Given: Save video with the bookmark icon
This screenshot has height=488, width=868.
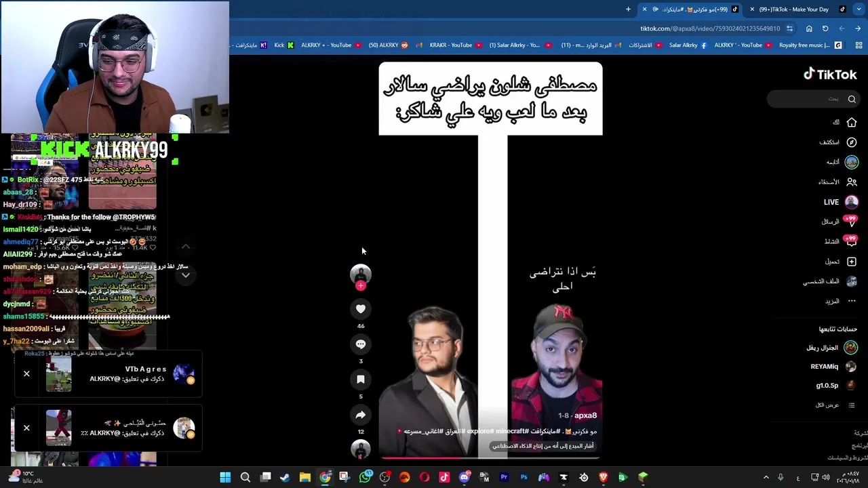Looking at the screenshot, I should (361, 380).
